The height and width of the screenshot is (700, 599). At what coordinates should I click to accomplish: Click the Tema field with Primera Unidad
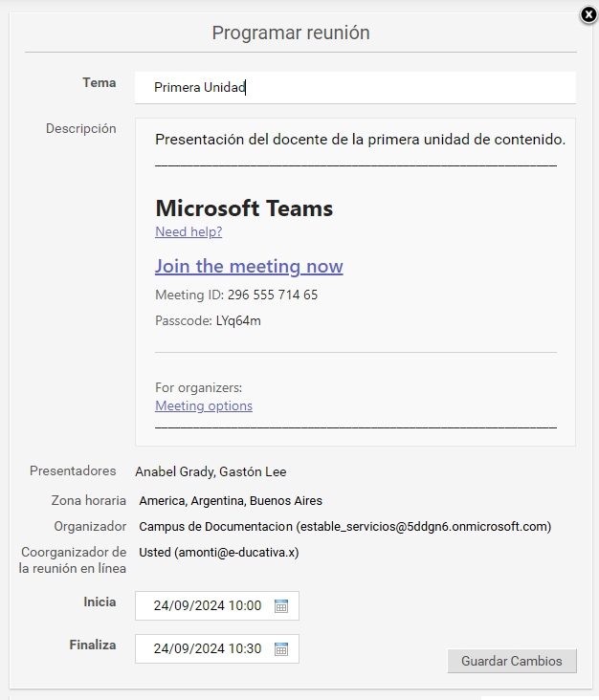pyautogui.click(x=354, y=87)
